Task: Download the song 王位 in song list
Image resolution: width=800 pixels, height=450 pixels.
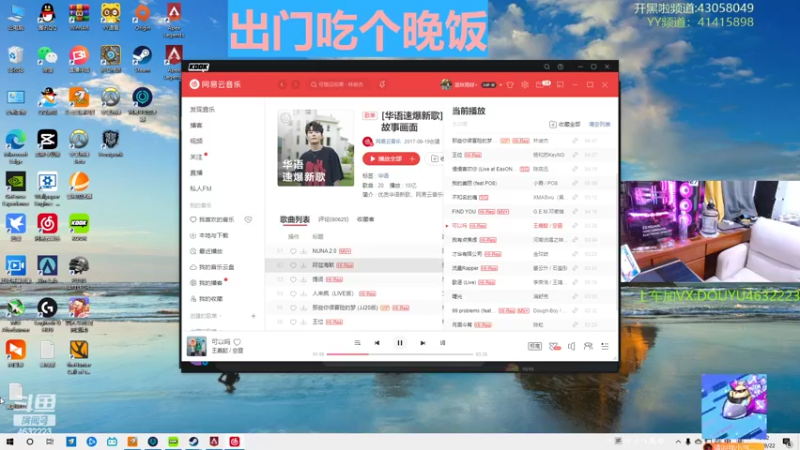Action: point(303,322)
